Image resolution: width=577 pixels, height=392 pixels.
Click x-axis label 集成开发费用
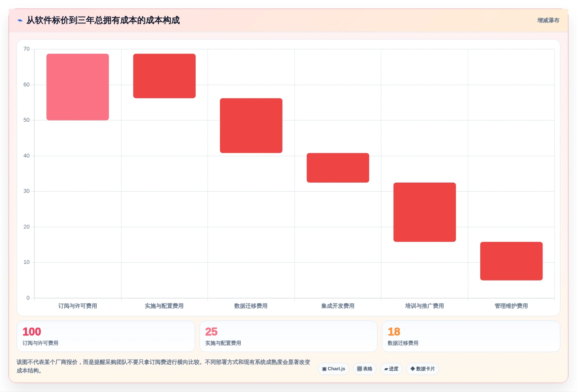[338, 306]
